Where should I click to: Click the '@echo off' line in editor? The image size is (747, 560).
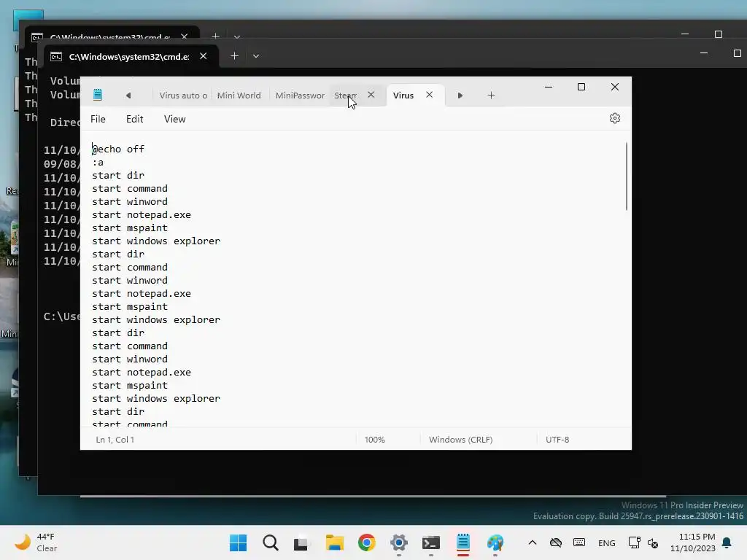[x=118, y=149]
